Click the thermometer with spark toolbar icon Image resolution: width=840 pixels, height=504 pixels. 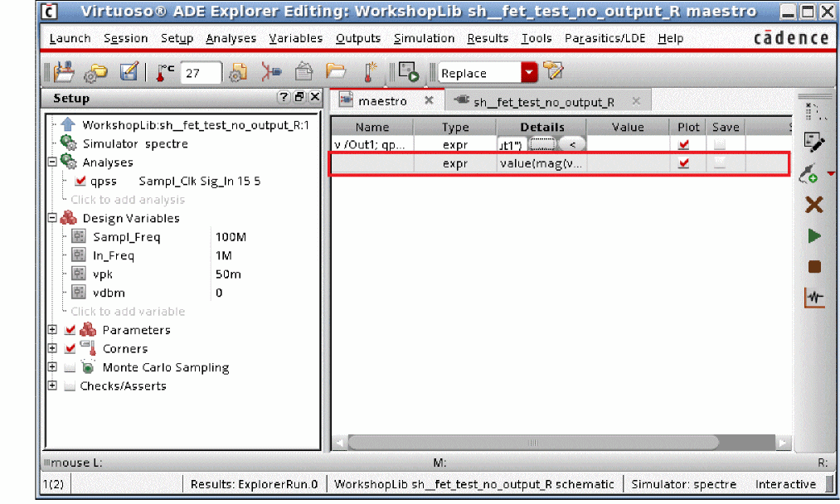point(370,72)
